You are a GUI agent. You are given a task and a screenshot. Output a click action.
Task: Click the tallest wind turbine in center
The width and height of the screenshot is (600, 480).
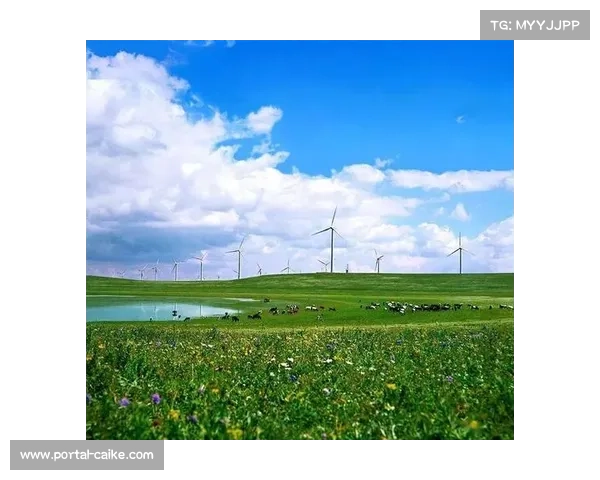(331, 240)
